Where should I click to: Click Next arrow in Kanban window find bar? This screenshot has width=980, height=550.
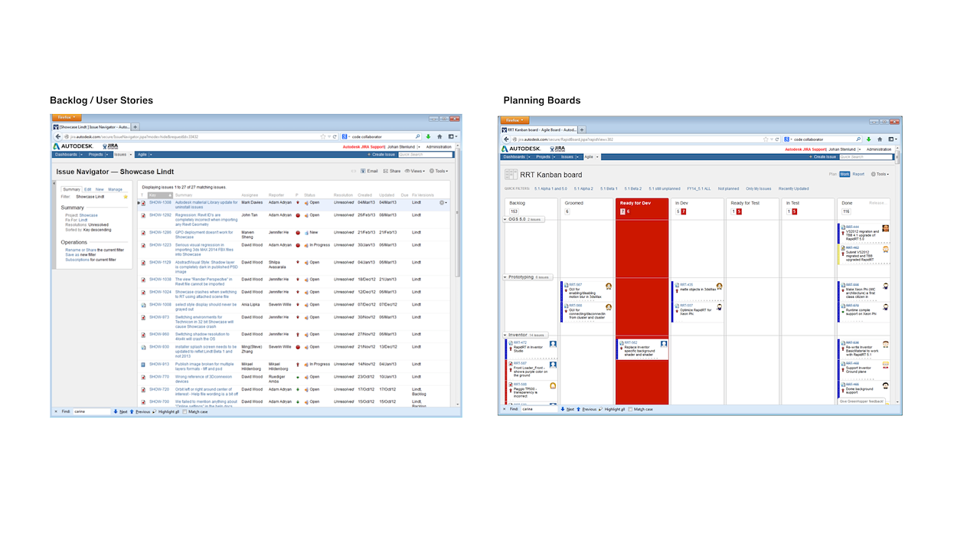click(x=562, y=409)
